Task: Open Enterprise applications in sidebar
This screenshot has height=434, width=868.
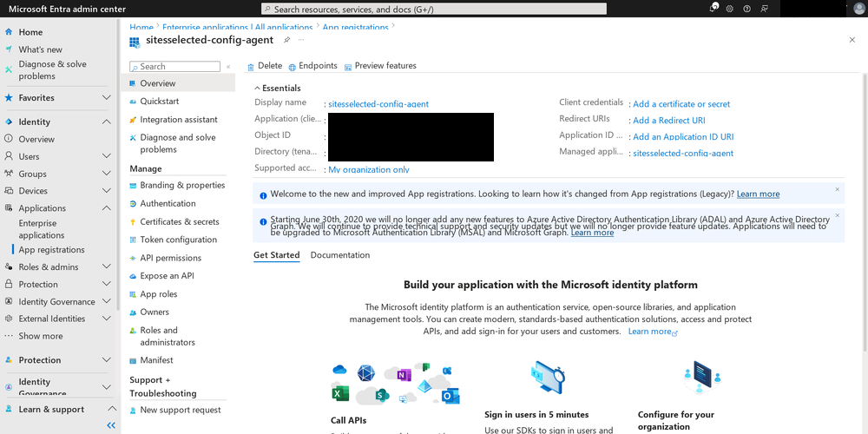Action: pyautogui.click(x=42, y=229)
